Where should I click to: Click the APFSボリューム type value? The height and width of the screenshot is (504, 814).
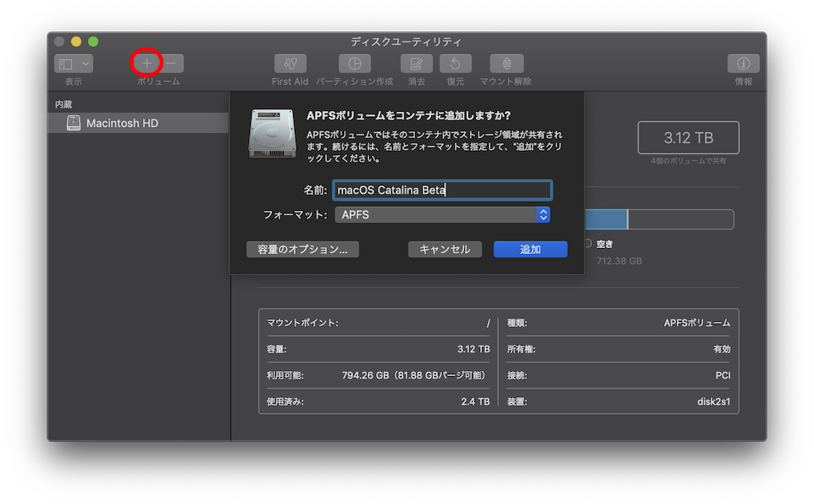tap(697, 323)
